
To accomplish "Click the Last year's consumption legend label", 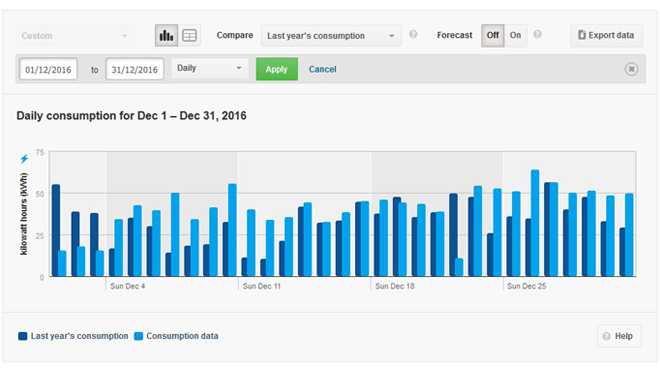I will (80, 336).
